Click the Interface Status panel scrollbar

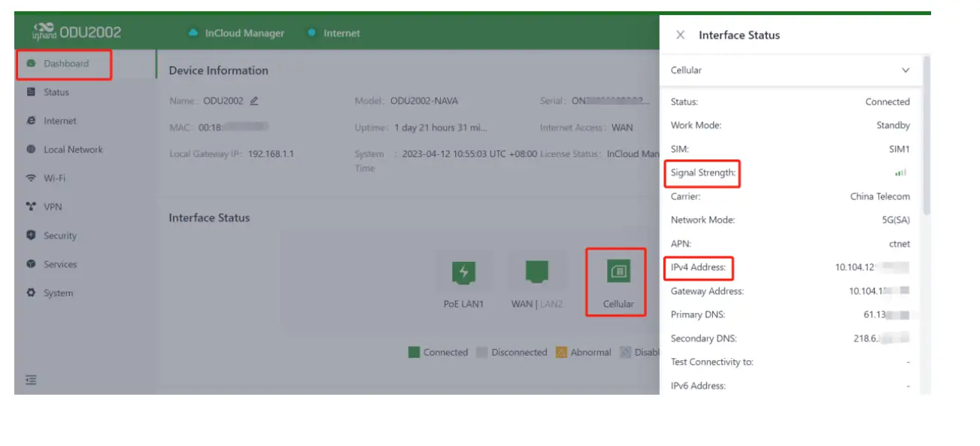click(x=927, y=135)
